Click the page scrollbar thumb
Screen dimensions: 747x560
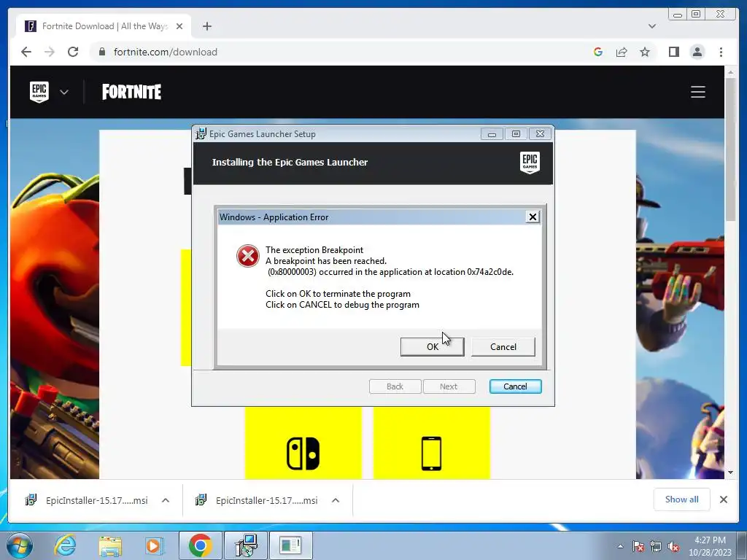point(730,149)
